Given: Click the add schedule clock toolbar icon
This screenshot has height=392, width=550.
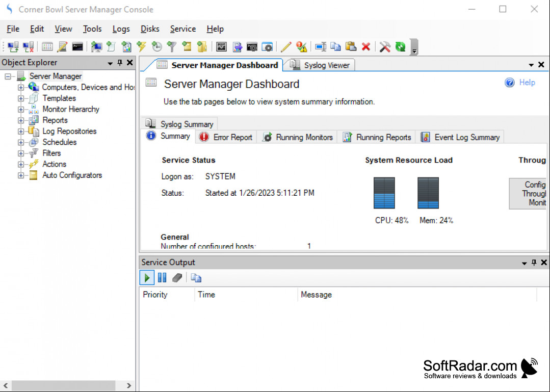Looking at the screenshot, I should click(x=156, y=46).
